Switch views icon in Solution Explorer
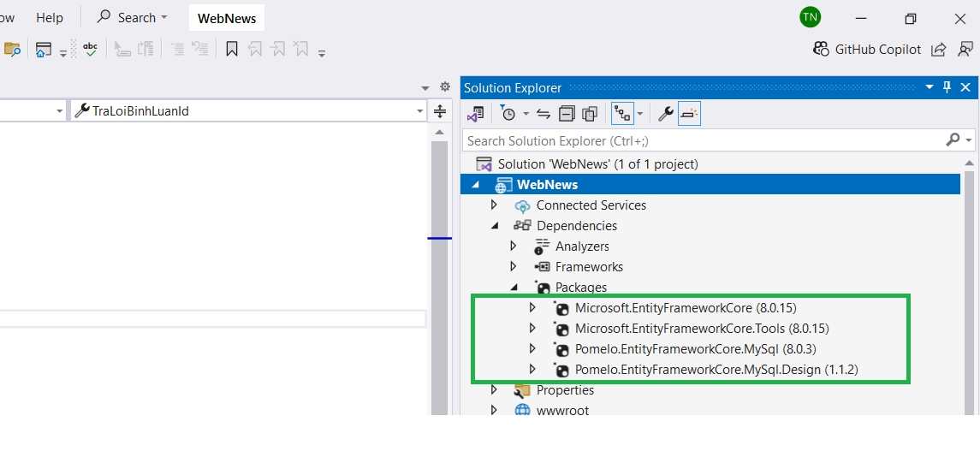Image resolution: width=980 pixels, height=475 pixels. 476,113
